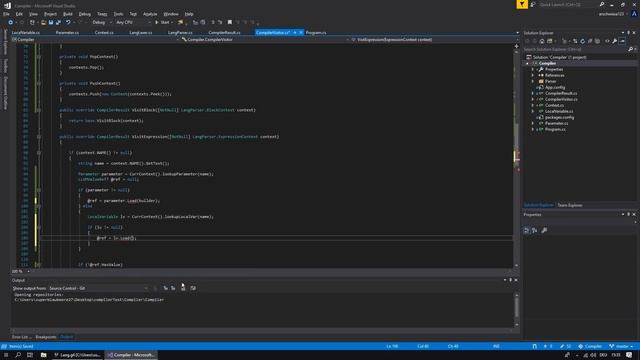Open Task View on the taskbar
The width and height of the screenshot is (640, 360).
click(30, 355)
